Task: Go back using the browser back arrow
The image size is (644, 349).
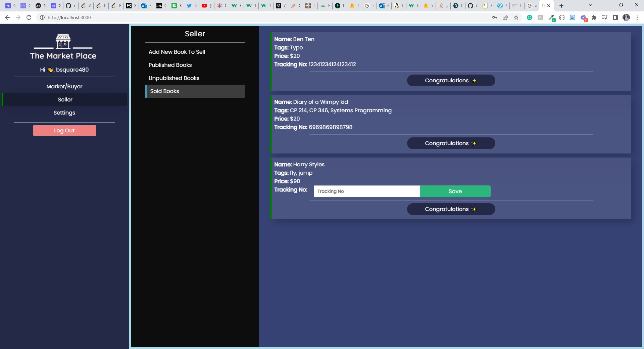Action: (x=7, y=17)
